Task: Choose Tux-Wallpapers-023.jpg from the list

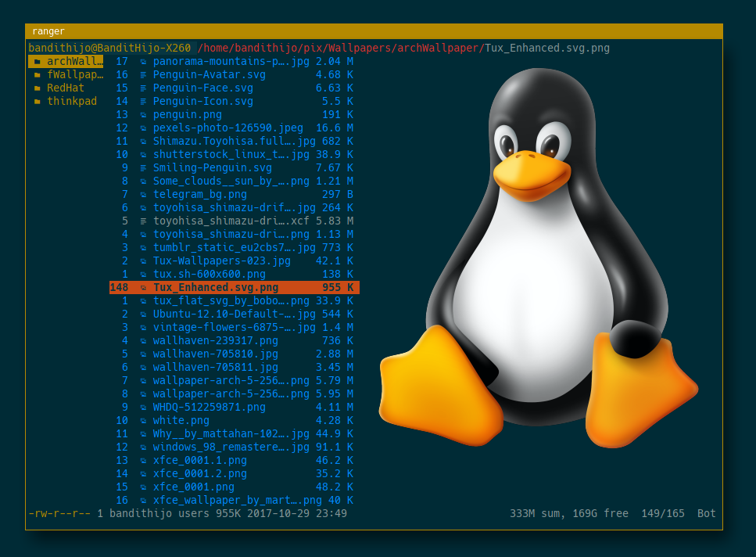Action: pos(222,261)
